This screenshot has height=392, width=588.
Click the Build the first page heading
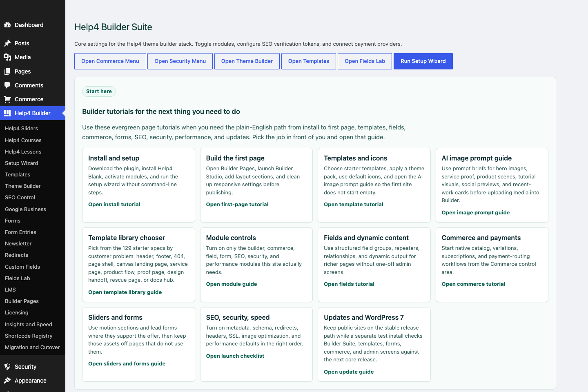tap(235, 158)
